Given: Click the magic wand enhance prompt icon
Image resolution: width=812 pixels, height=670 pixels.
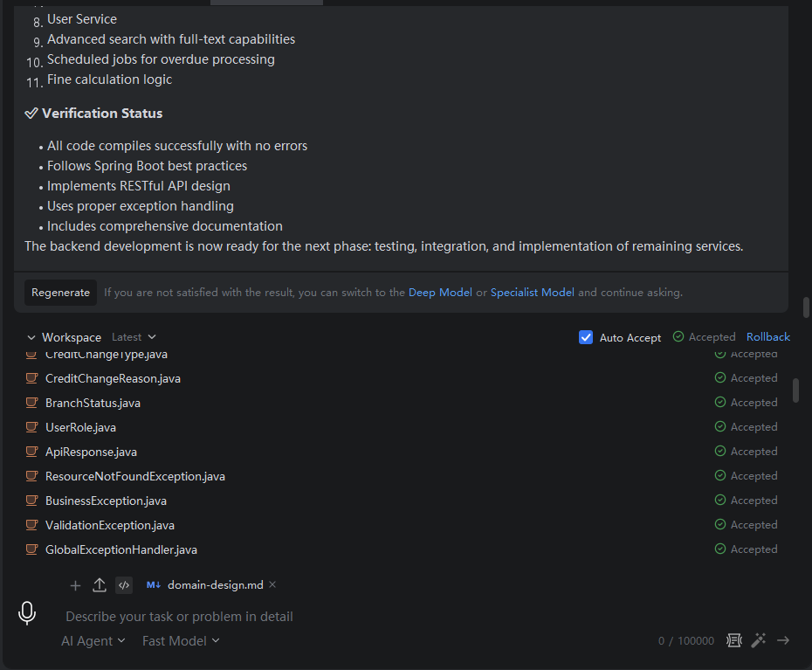Looking at the screenshot, I should [758, 640].
